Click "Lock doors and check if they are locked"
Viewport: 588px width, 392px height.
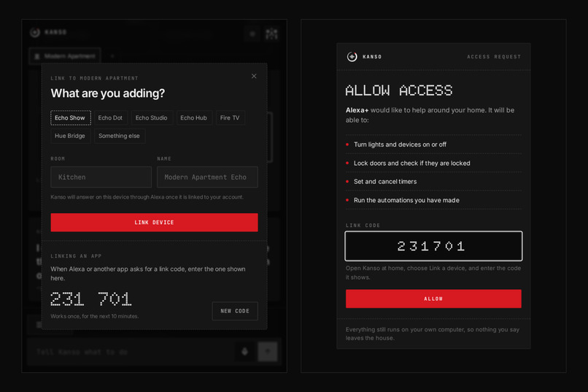411,164
